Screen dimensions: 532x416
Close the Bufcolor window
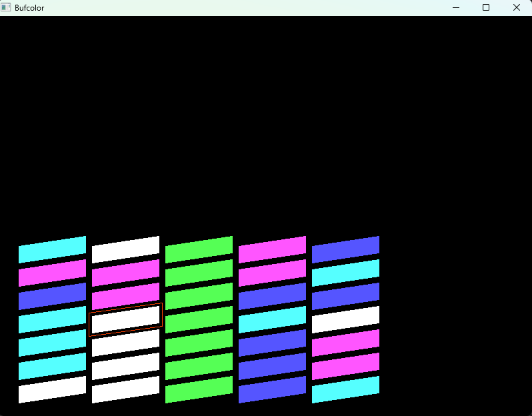[517, 7]
